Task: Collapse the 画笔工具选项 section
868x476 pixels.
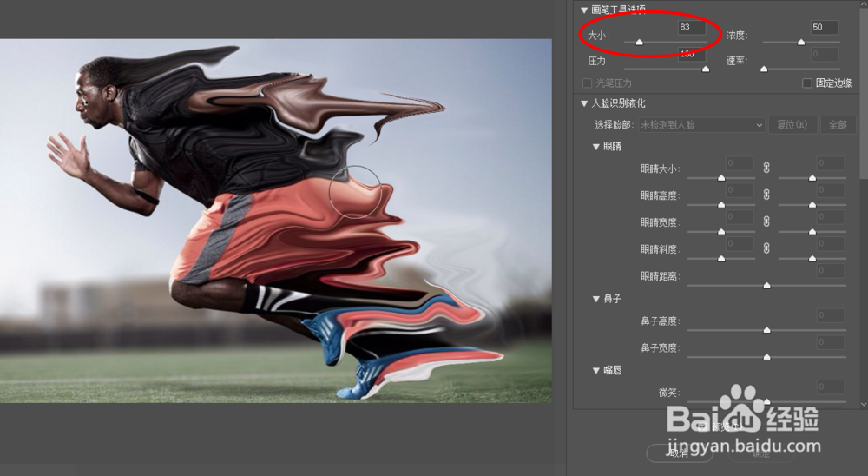Action: (584, 10)
